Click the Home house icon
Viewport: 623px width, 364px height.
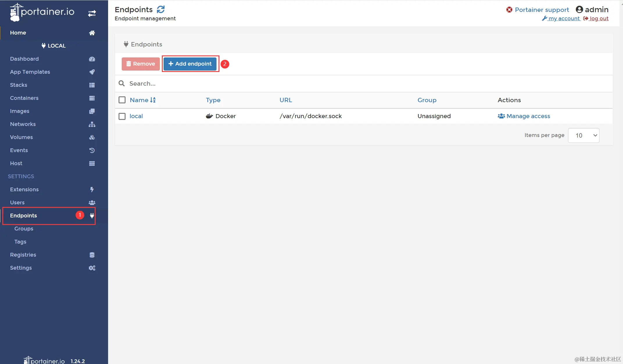coord(92,33)
